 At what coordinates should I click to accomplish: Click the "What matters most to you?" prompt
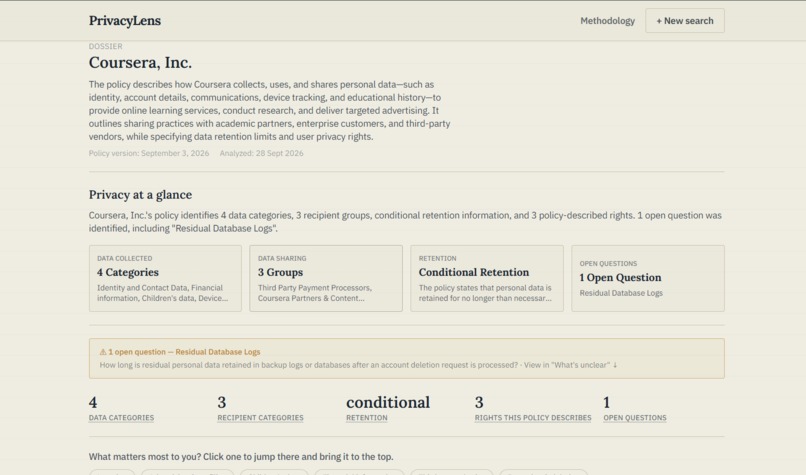coord(241,456)
